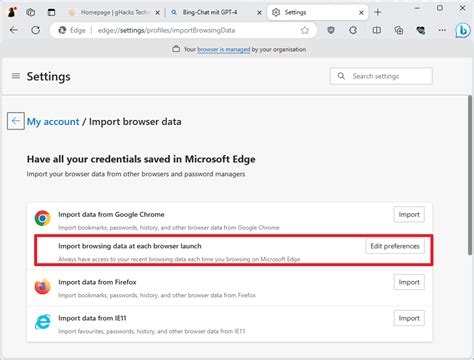Viewport: 474px width, 360px height.
Task: Open Settings and more ellipsis menu
Action: point(442,30)
